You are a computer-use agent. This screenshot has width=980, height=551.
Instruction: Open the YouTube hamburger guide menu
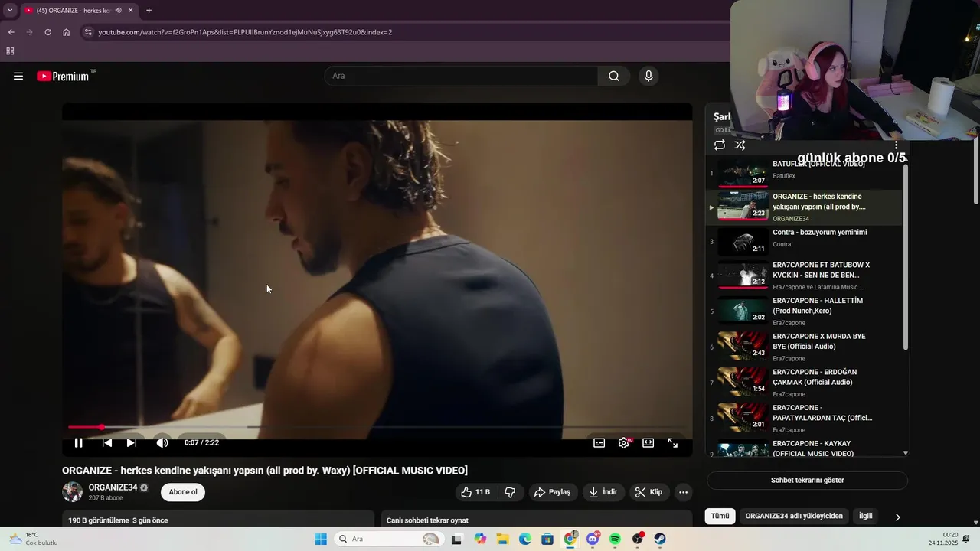click(x=18, y=76)
